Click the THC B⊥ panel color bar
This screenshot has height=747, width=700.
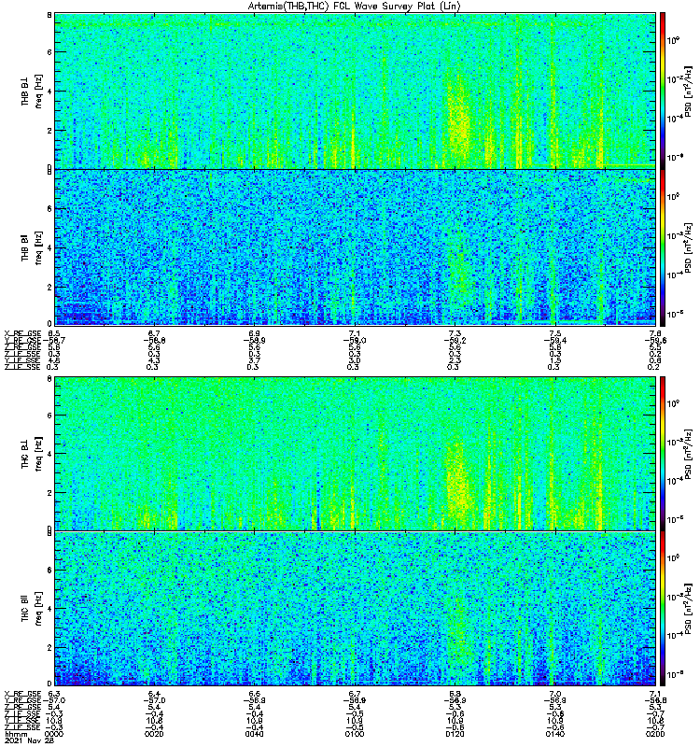[x=663, y=454]
